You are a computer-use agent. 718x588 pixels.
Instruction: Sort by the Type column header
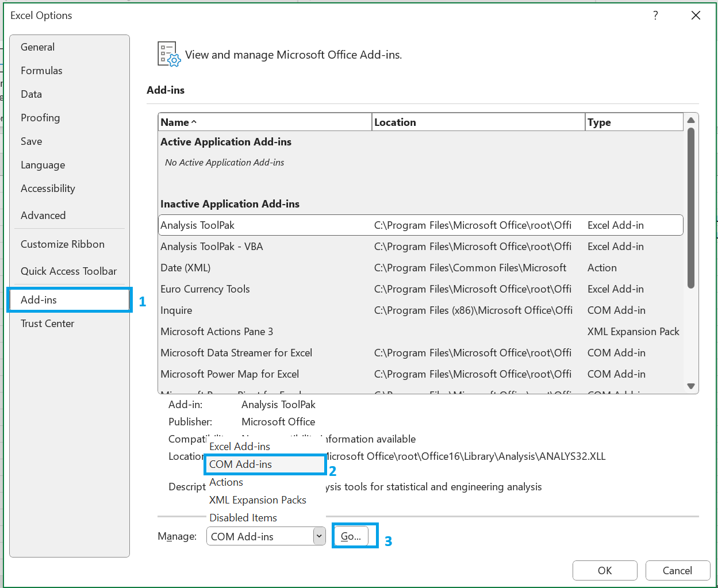pyautogui.click(x=634, y=122)
